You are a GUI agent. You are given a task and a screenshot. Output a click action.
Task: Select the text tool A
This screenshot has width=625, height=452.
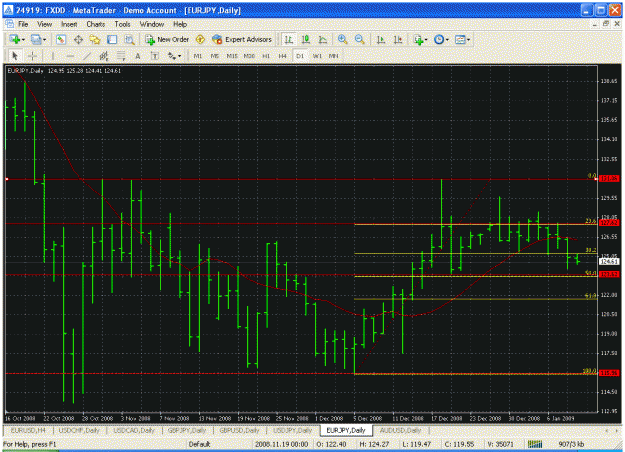pyautogui.click(x=138, y=56)
